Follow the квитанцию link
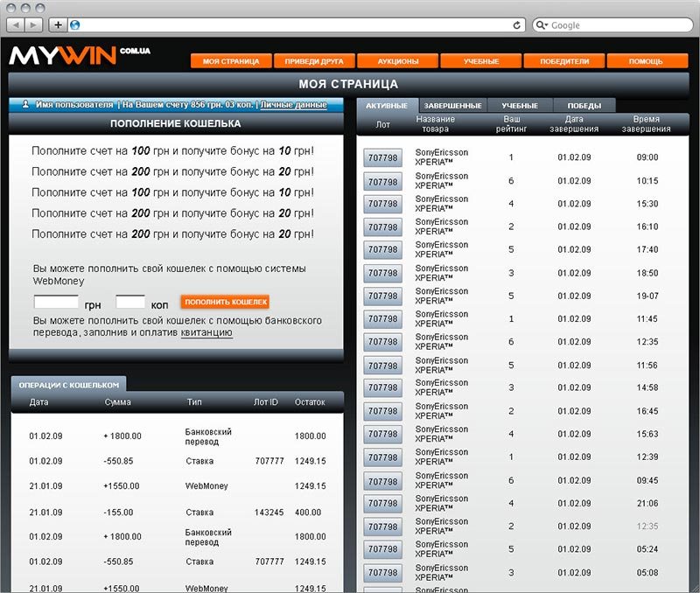Viewport: 700px width, 593px height. tap(206, 332)
